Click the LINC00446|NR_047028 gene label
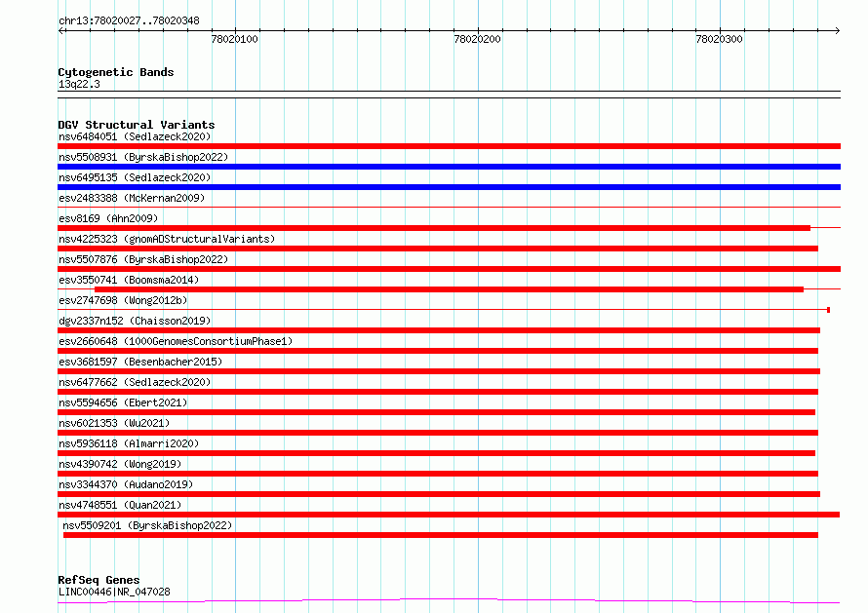Screen dimensions: 868x613 click(114, 592)
